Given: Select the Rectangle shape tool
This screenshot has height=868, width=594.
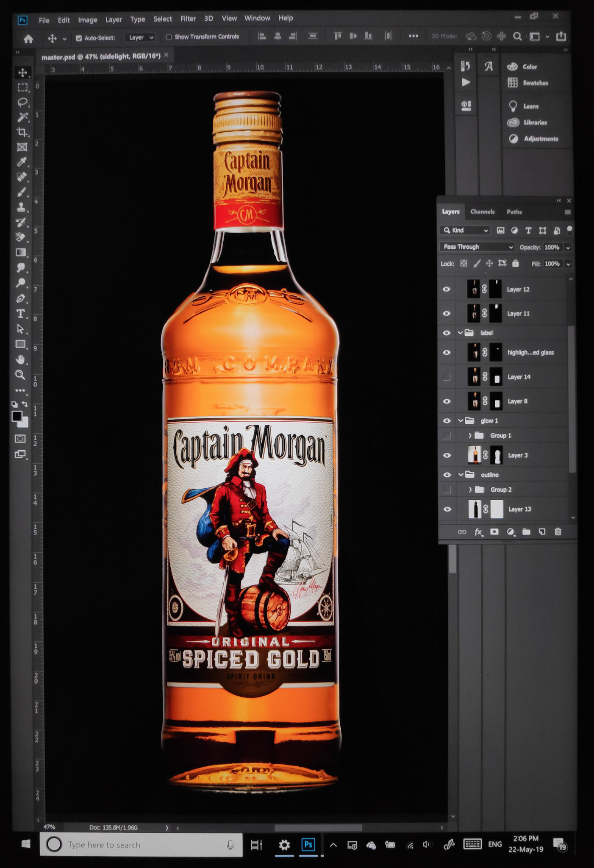Looking at the screenshot, I should point(20,344).
